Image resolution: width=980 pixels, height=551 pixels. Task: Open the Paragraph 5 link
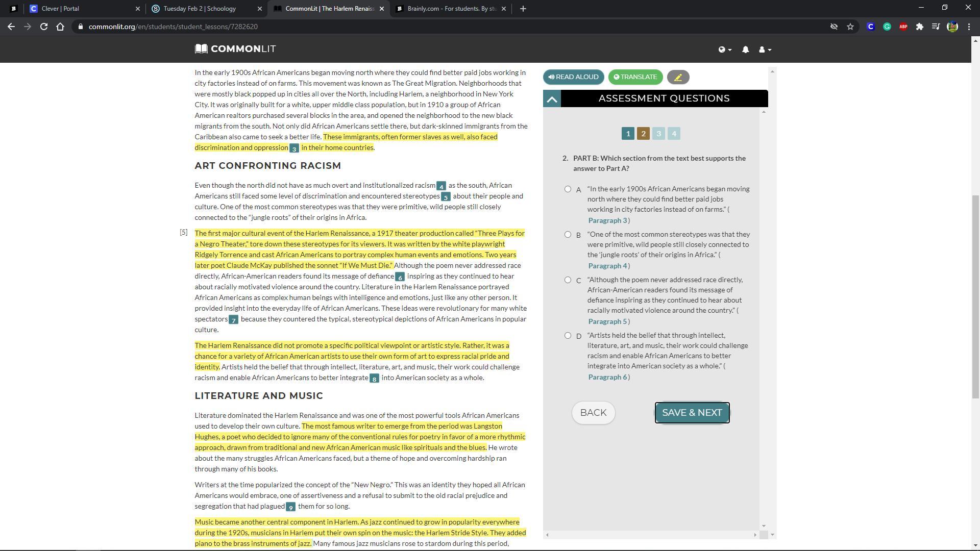[607, 321]
